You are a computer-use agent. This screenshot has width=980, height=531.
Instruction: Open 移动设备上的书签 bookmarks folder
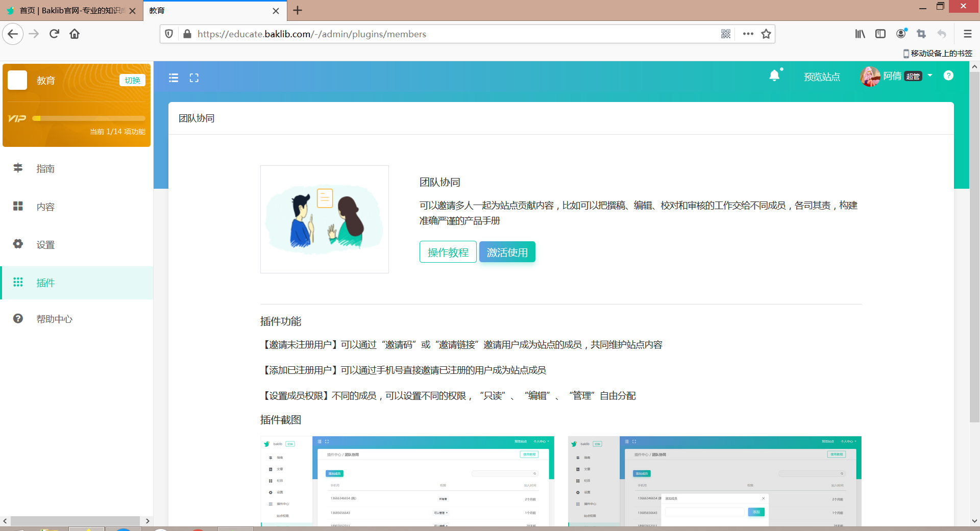(938, 53)
